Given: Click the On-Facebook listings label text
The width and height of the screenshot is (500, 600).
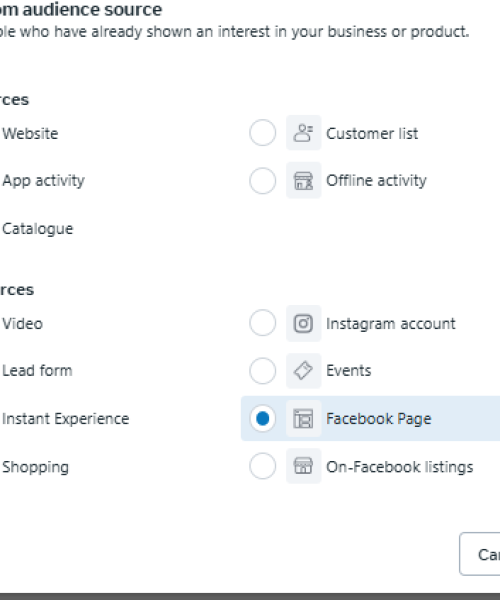Looking at the screenshot, I should [x=400, y=467].
